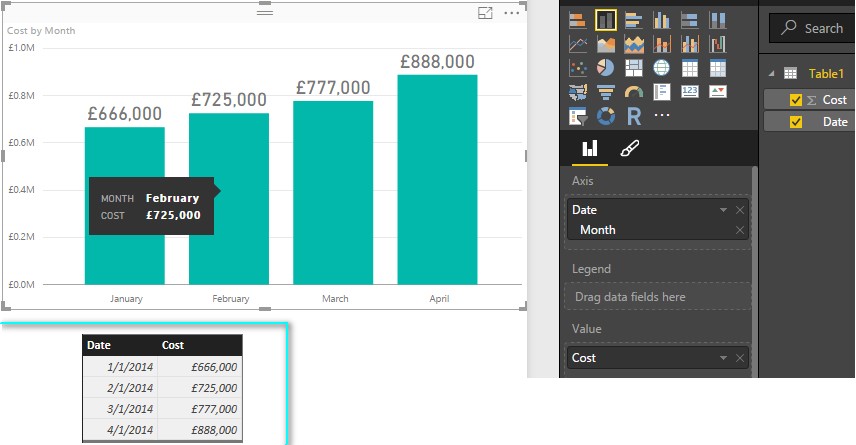Select line and stacked column chart
This screenshot has width=856, height=445.
[x=662, y=44]
